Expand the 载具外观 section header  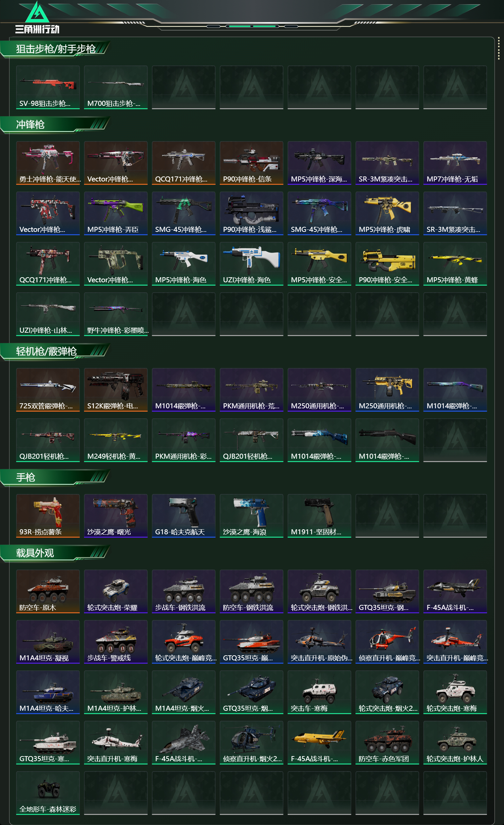(55, 553)
